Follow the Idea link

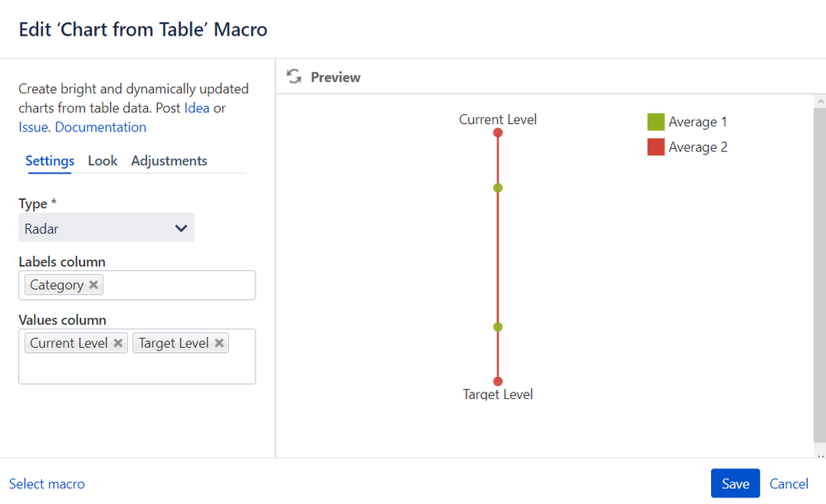[197, 108]
